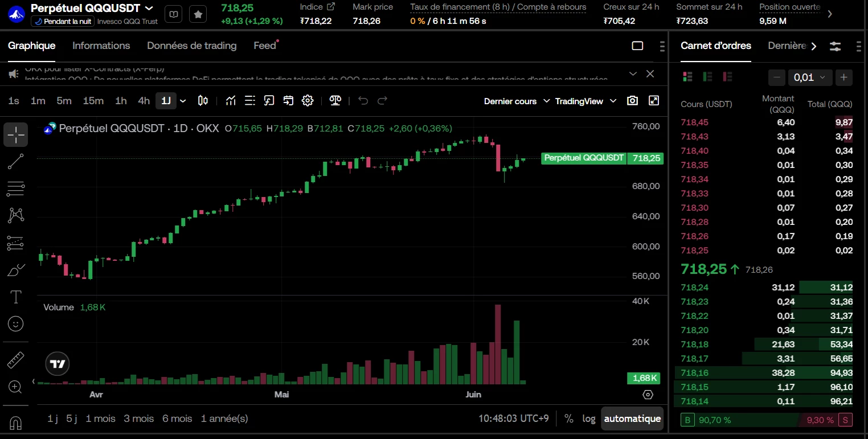Screen dimensions: 868x439
Task: Click the buy/sell ratio bar 90,70 %
Action: pyautogui.click(x=767, y=420)
